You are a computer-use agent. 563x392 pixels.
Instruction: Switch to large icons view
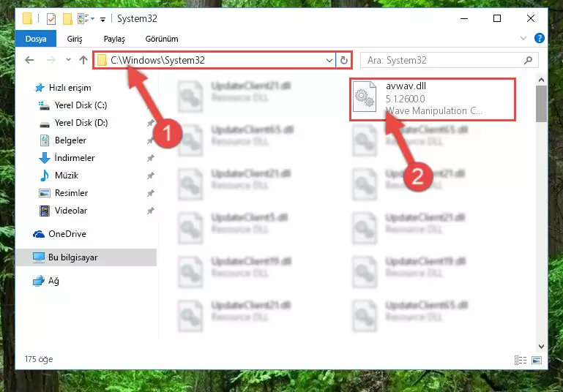pos(537,360)
